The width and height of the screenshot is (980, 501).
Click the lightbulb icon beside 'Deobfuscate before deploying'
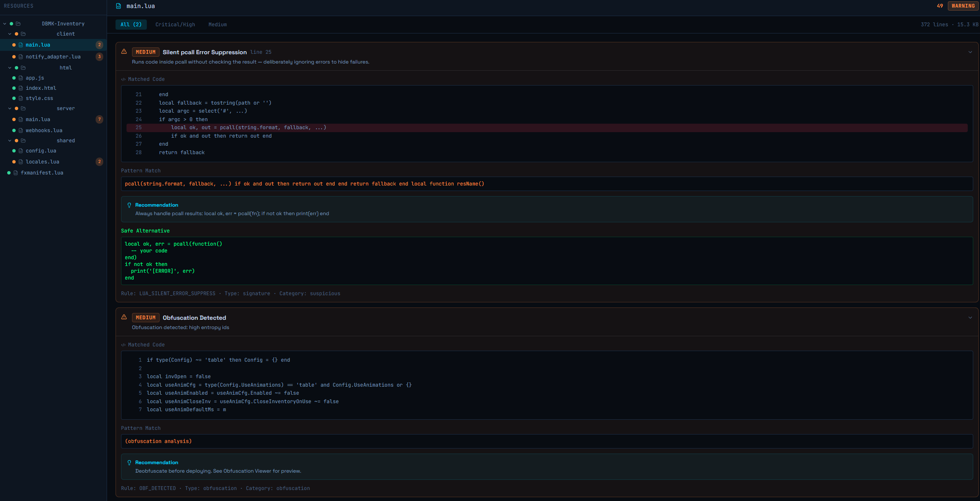pyautogui.click(x=129, y=462)
